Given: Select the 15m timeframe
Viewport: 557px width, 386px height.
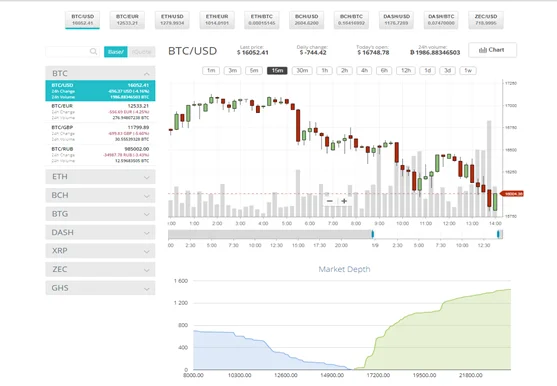Looking at the screenshot, I should coord(277,70).
